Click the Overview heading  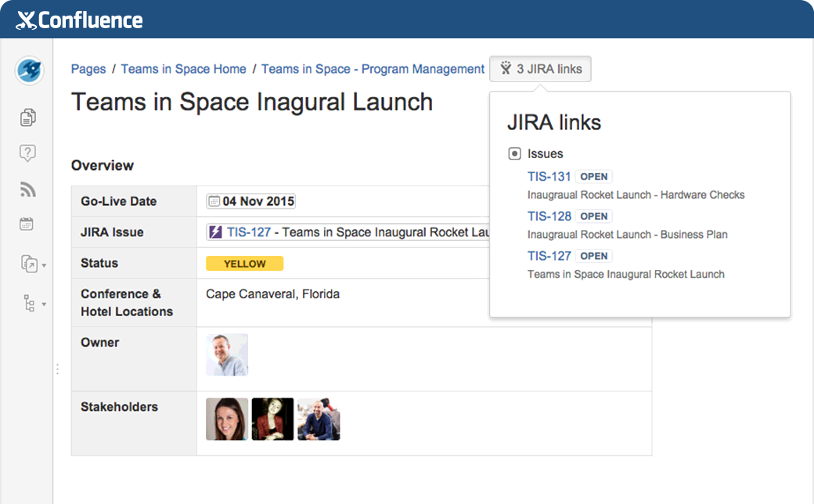tap(103, 166)
